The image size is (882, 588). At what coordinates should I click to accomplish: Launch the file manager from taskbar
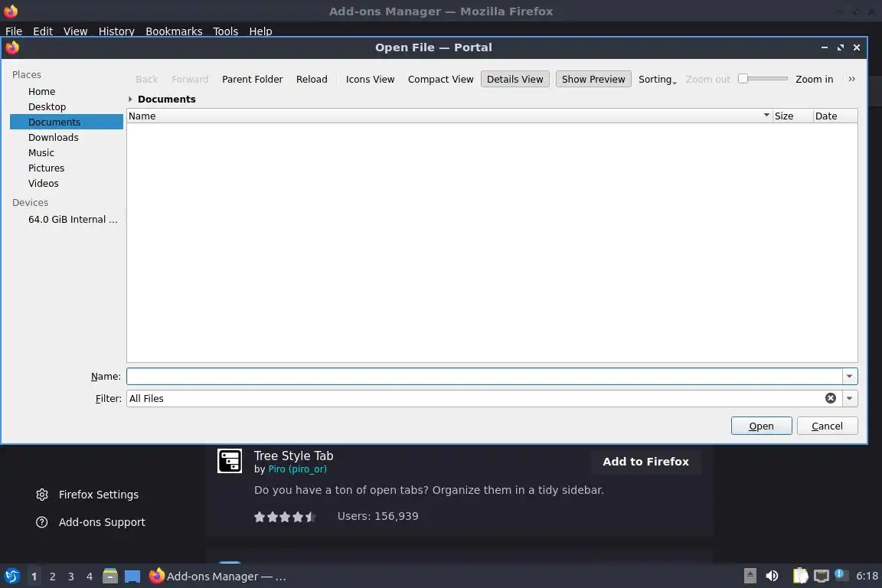(110, 577)
